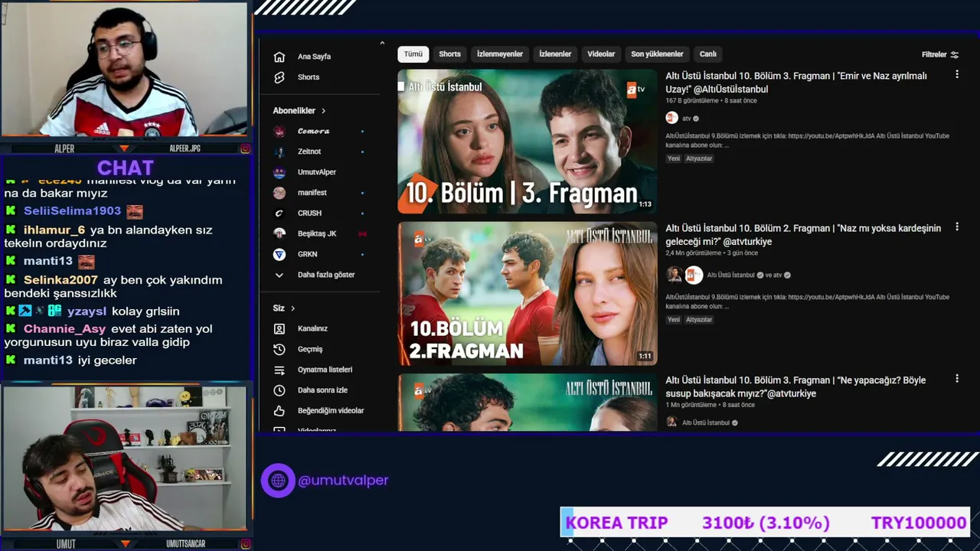Open Kanalınız via its profile icon

click(279, 328)
